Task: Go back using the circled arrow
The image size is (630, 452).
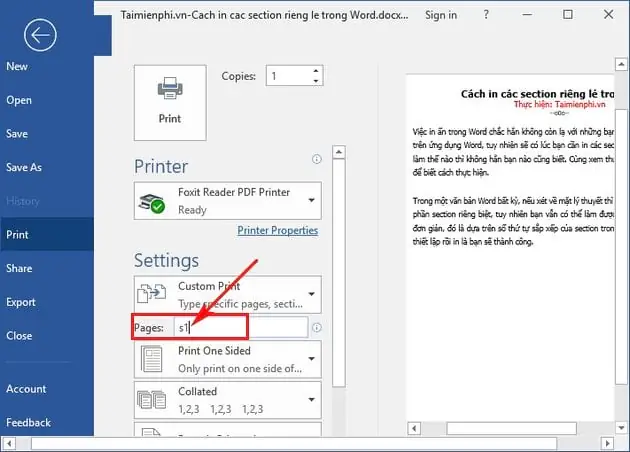Action: 40,35
